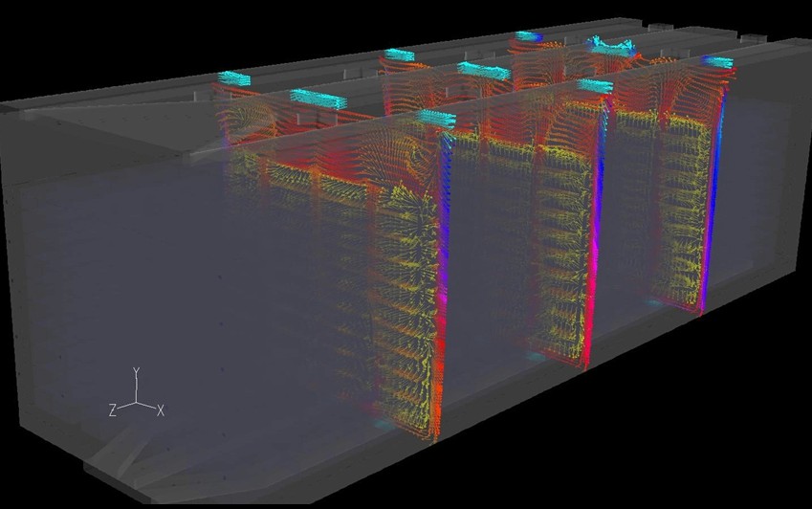Select the orientation triad origin point
Image resolution: width=812 pixels, height=509 pixels.
(136, 403)
